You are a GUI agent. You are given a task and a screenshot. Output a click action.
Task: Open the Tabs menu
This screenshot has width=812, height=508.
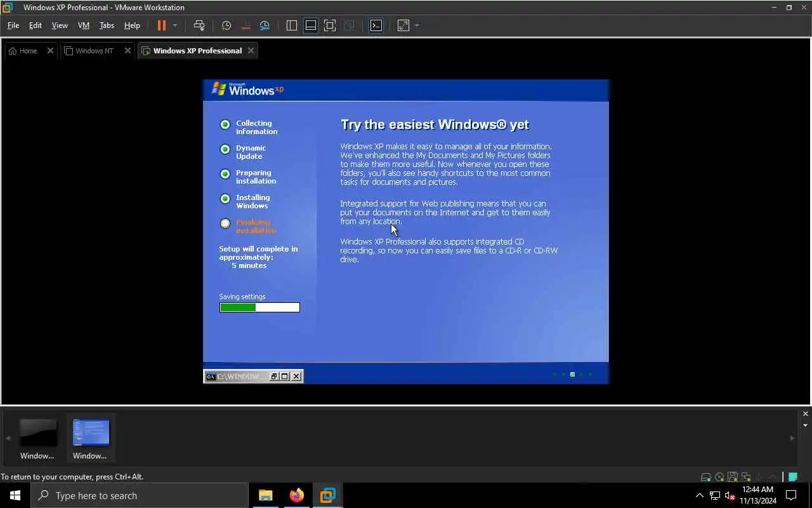[107, 25]
